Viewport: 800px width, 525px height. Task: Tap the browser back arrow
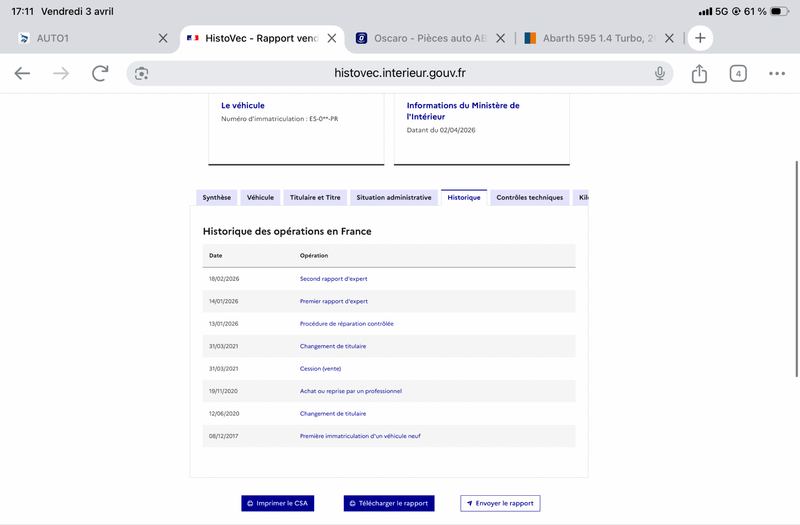click(x=22, y=73)
